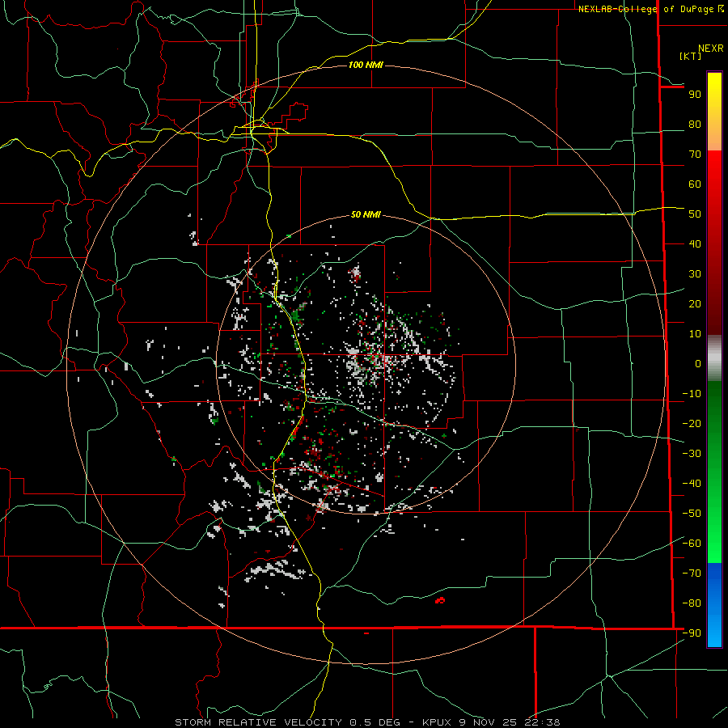Click the NEXR label above the color scale

(711, 49)
